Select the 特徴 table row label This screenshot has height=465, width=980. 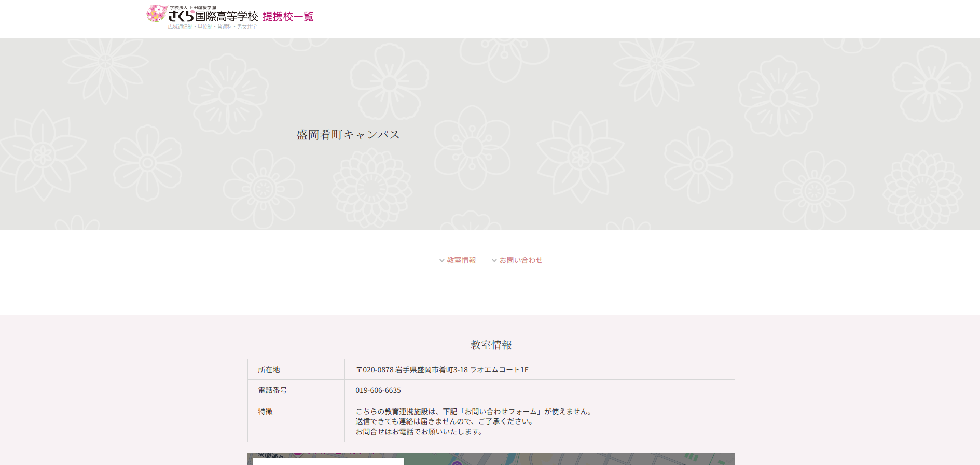click(x=266, y=412)
